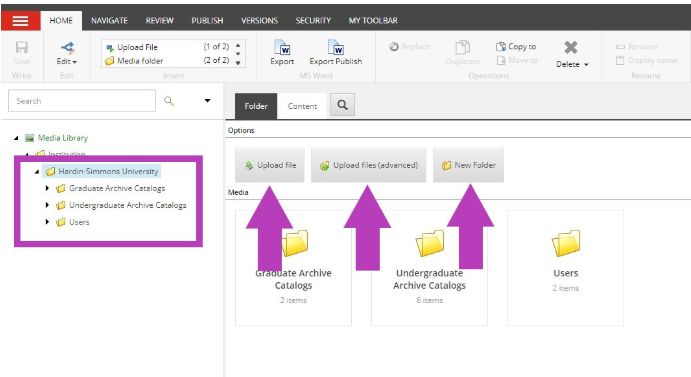The height and width of the screenshot is (377, 691).
Task: Open the Edit dropdown arrow
Action: click(x=74, y=62)
